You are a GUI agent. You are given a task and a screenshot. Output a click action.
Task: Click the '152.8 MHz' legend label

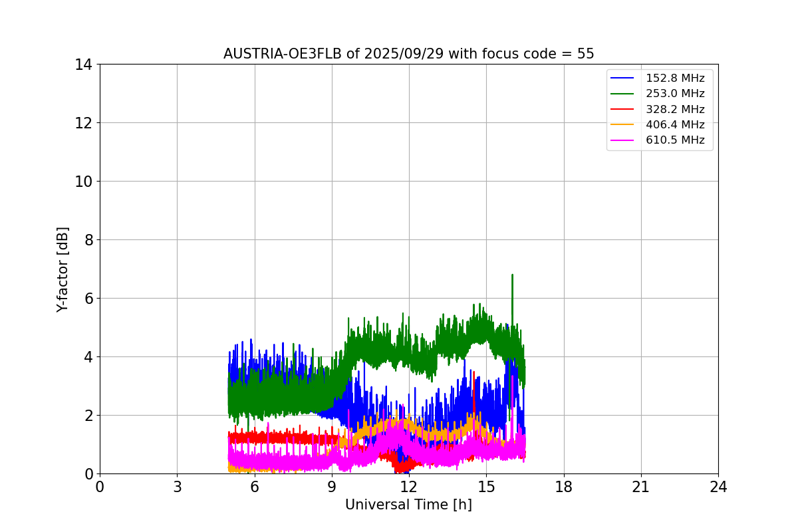click(675, 78)
